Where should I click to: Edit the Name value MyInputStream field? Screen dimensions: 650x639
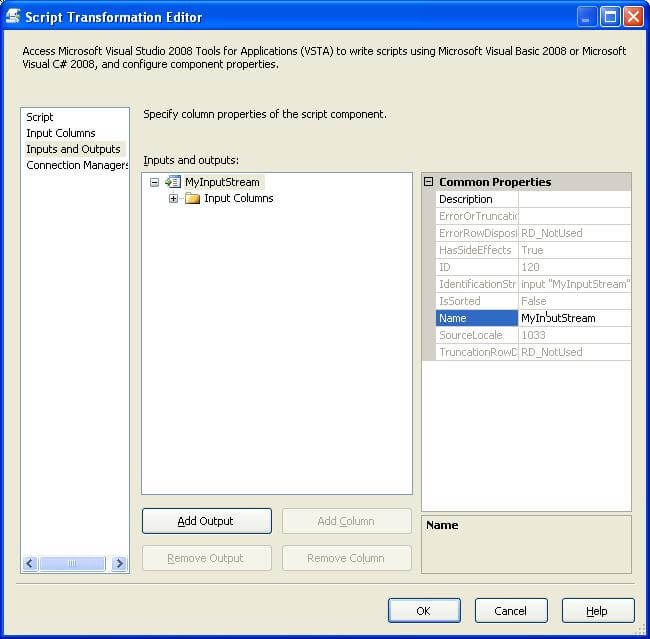coord(575,318)
